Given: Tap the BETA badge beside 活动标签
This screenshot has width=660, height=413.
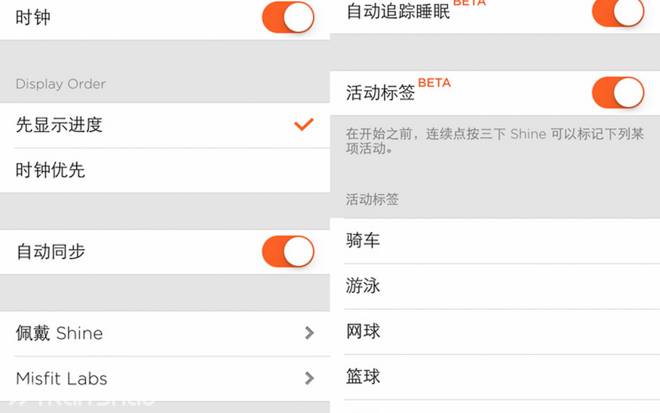Looking at the screenshot, I should (x=434, y=83).
